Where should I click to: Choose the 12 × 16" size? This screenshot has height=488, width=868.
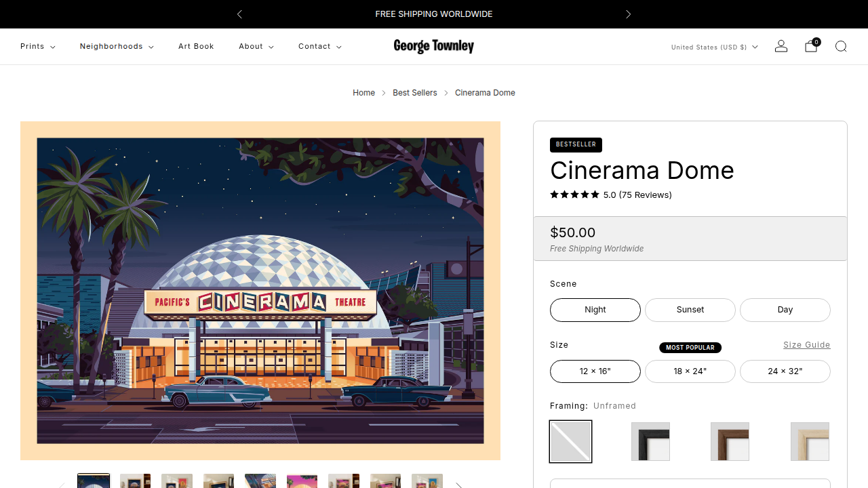point(595,371)
